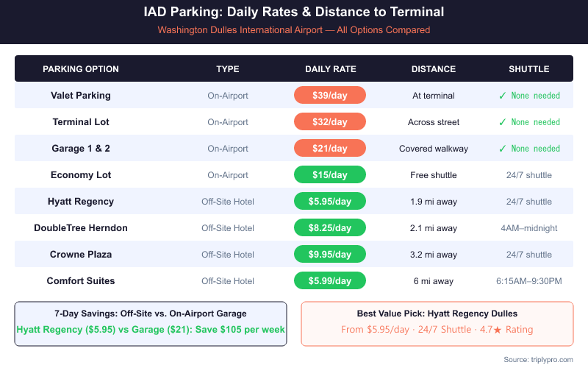Viewport: 588px width, 368px height.
Task: Select the $9.95/day Crowne Plaza rate
Action: pyautogui.click(x=330, y=255)
